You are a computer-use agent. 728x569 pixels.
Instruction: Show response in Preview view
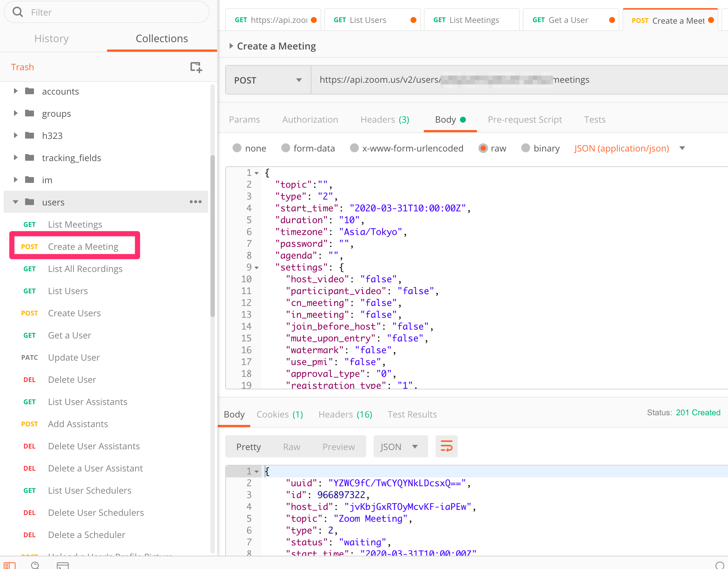coord(339,447)
